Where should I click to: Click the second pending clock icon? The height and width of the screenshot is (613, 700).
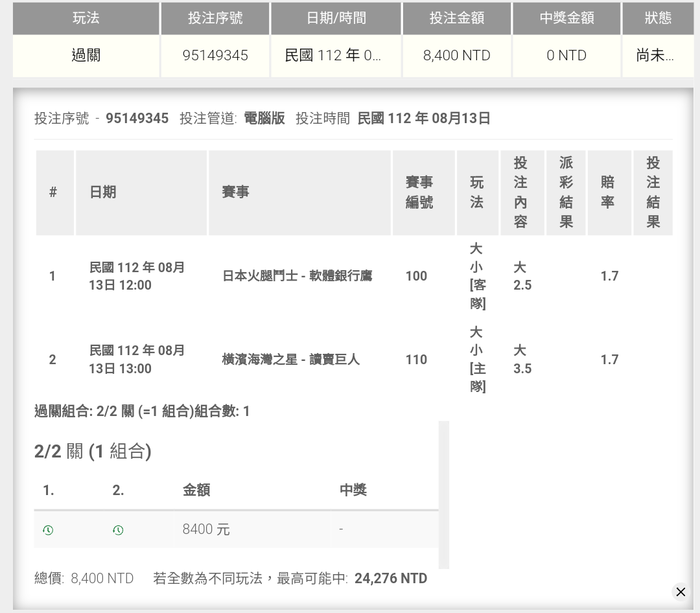tap(118, 530)
